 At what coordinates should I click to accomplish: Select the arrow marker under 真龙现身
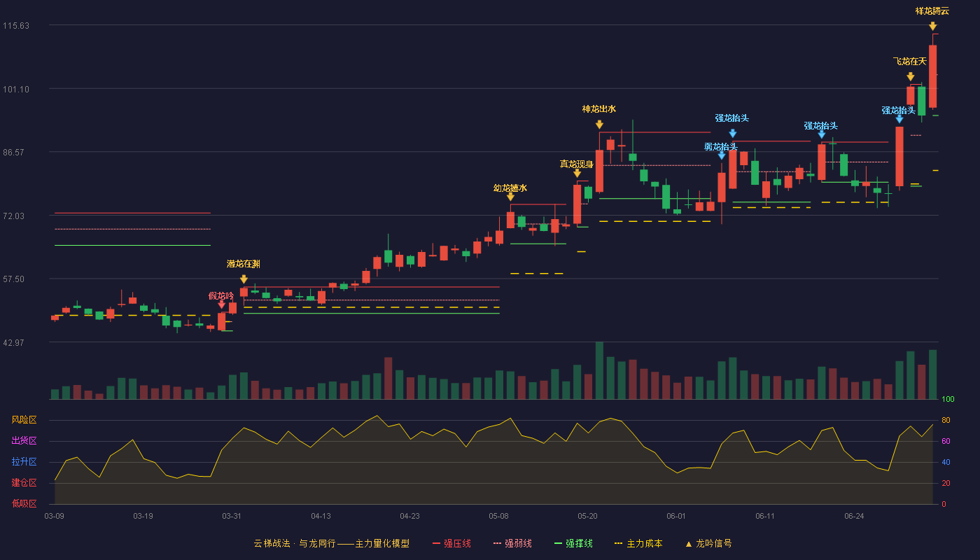click(577, 173)
